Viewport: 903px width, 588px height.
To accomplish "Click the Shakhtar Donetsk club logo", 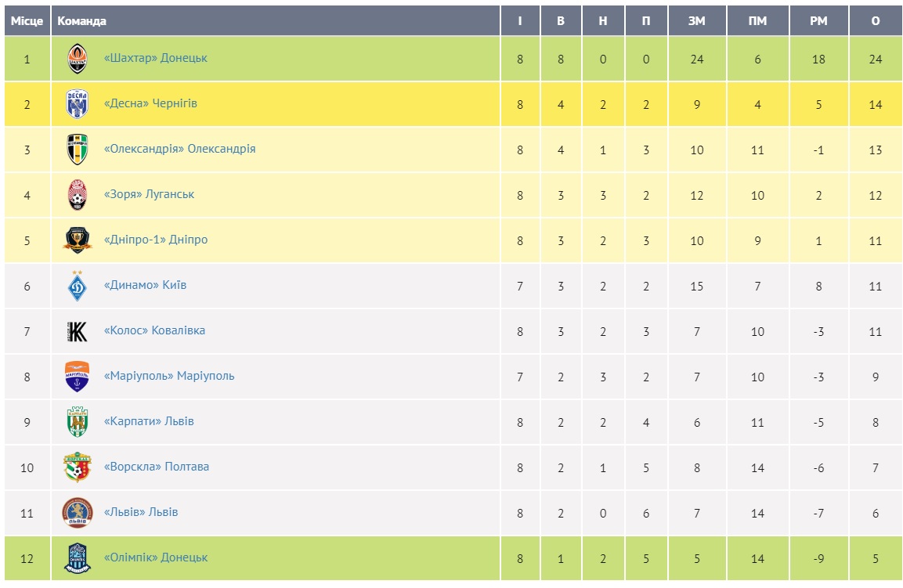I will pos(78,59).
